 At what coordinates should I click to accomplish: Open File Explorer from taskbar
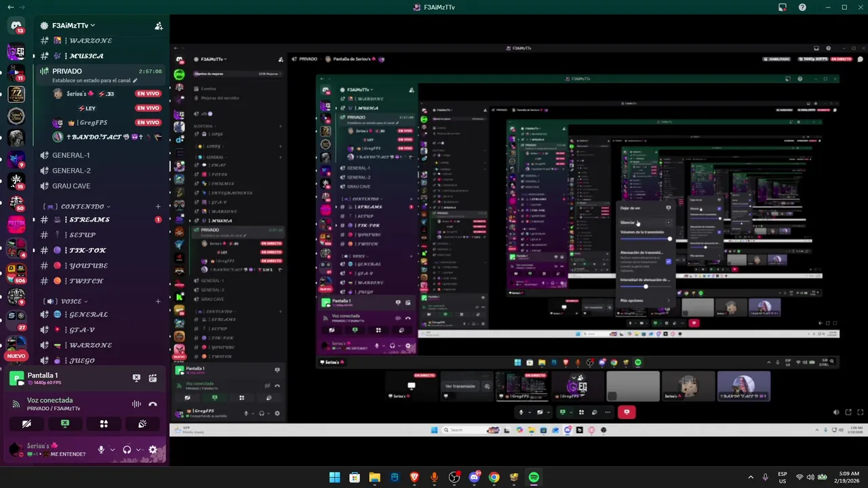pos(374,478)
